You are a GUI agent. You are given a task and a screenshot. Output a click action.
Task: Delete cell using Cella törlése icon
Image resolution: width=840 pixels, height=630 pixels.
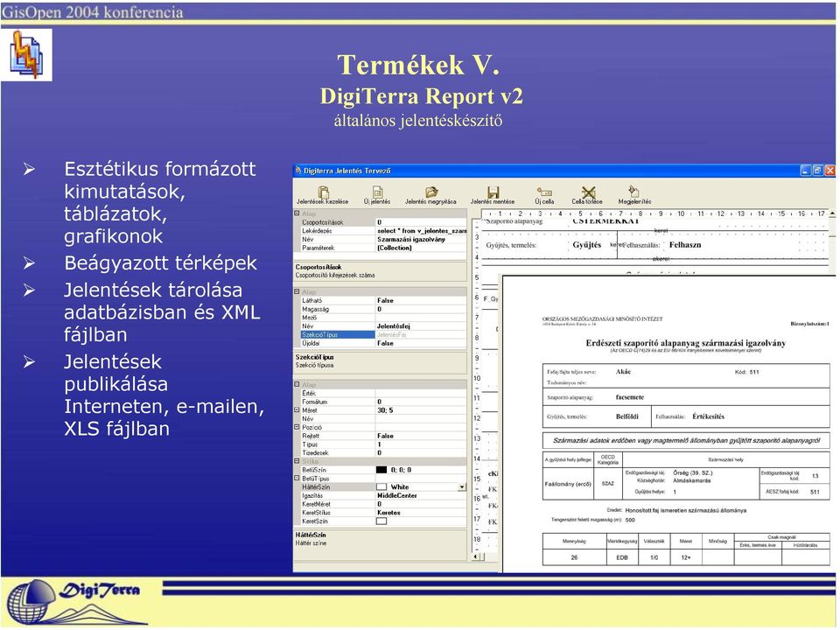pyautogui.click(x=588, y=192)
